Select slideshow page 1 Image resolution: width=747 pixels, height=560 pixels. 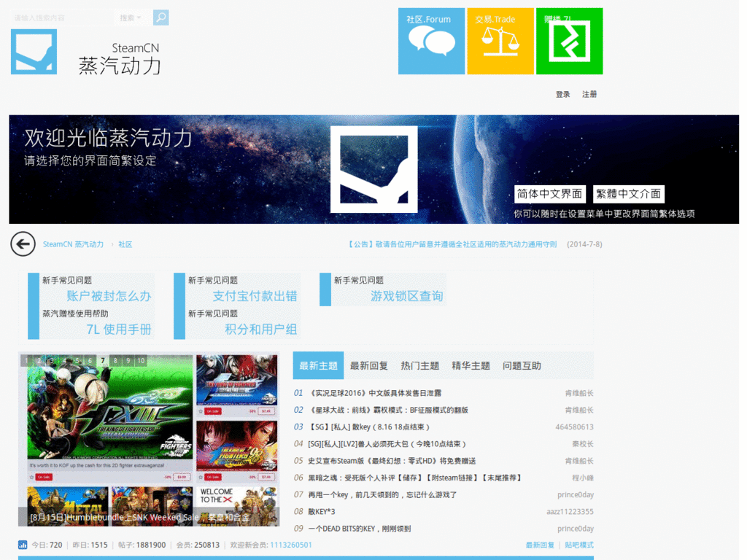coord(26,361)
